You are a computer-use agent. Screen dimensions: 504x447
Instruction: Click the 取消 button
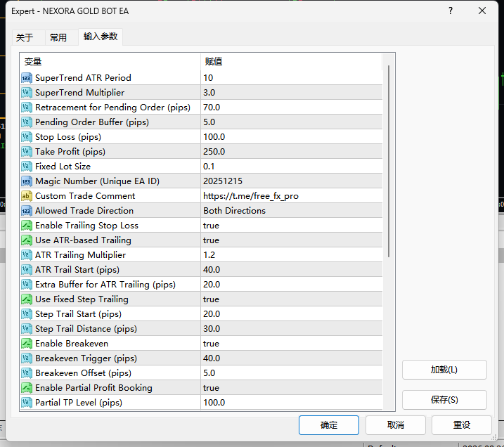coord(396,425)
